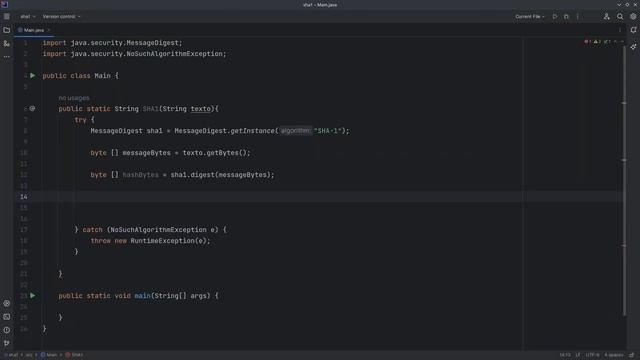Change UTF-8 file encoding in status bar
This screenshot has width=640, height=360.
click(592, 355)
